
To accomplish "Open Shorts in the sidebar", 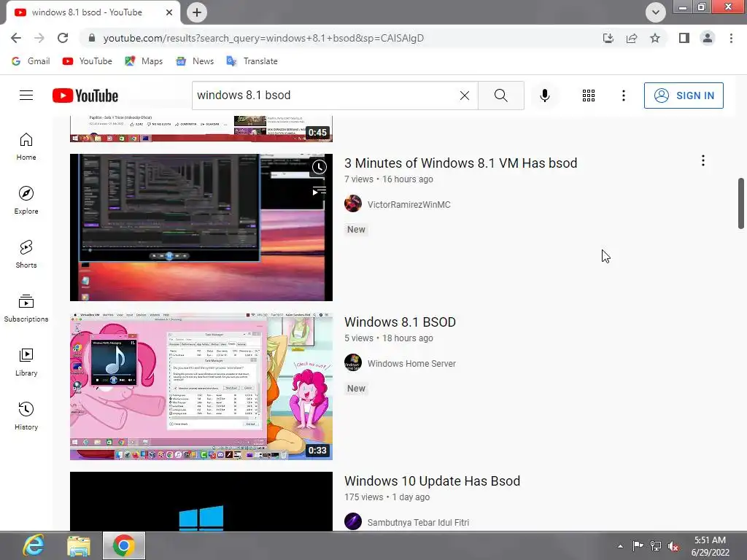I will (x=26, y=254).
